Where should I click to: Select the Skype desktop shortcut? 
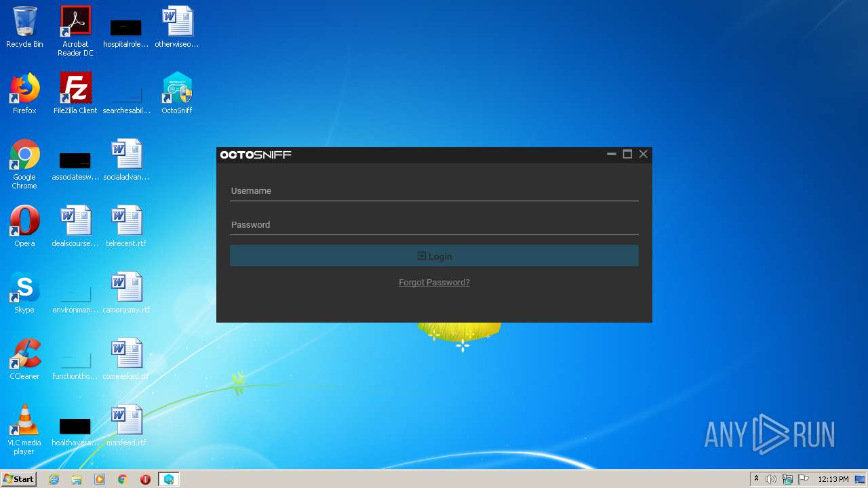[x=24, y=293]
